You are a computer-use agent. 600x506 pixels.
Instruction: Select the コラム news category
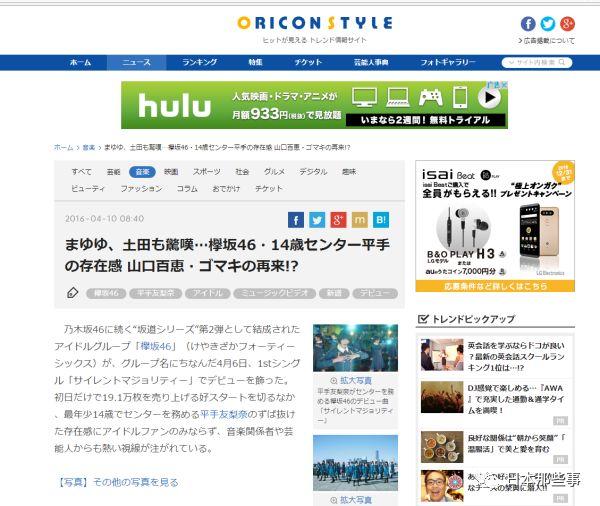tap(187, 188)
